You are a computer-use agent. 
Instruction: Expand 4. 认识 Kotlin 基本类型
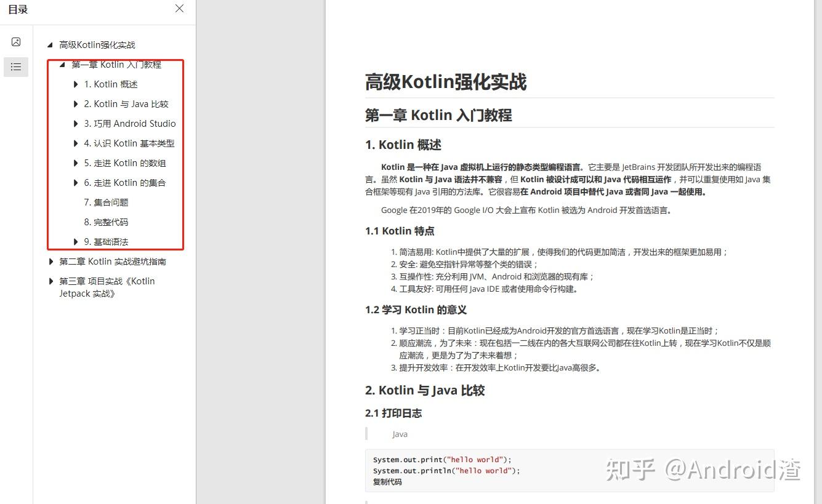[x=75, y=143]
